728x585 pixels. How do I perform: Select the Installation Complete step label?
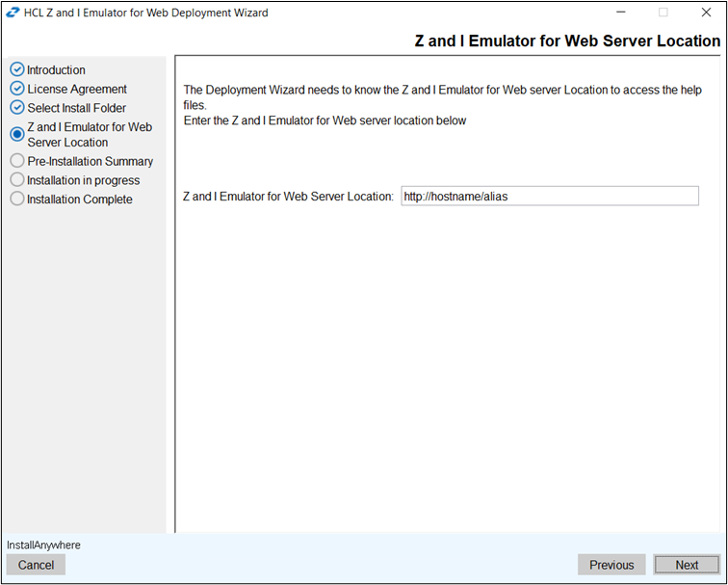79,199
